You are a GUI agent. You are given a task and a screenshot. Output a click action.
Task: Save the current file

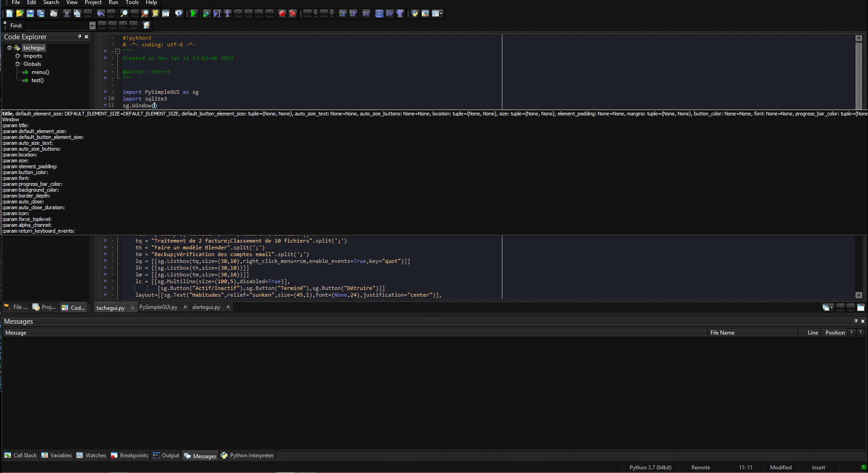pos(30,13)
